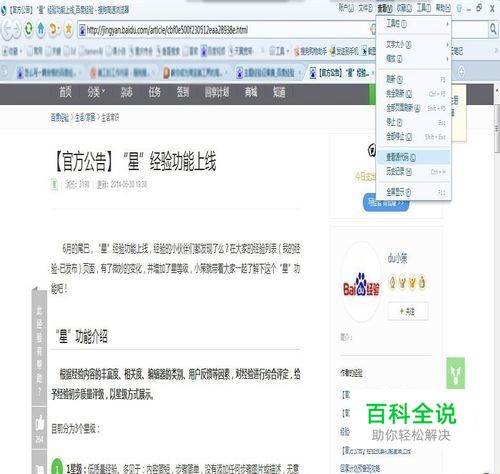
Task: Select 停止 in the View menu
Action: coord(413,122)
